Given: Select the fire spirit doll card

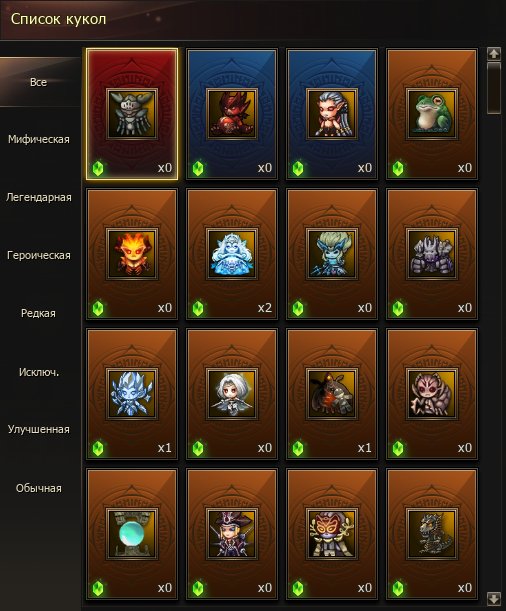Looking at the screenshot, I should coord(132,254).
